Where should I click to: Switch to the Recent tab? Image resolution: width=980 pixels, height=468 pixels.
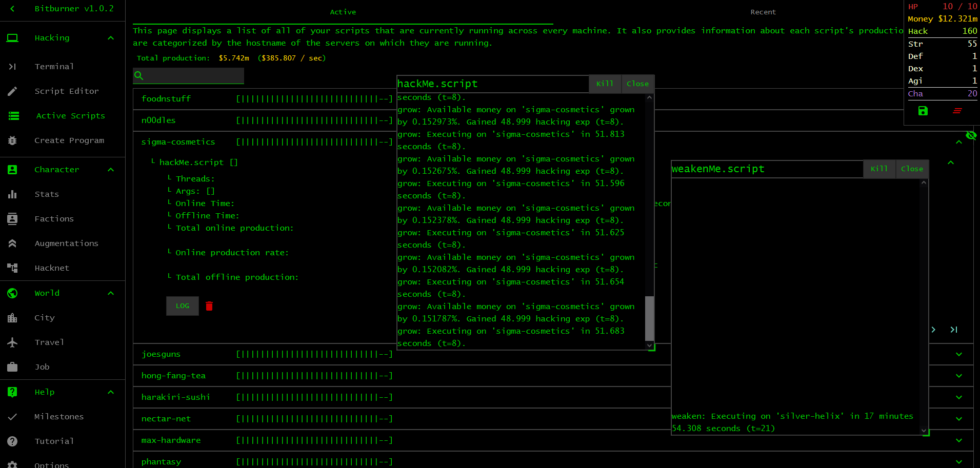[x=763, y=12]
